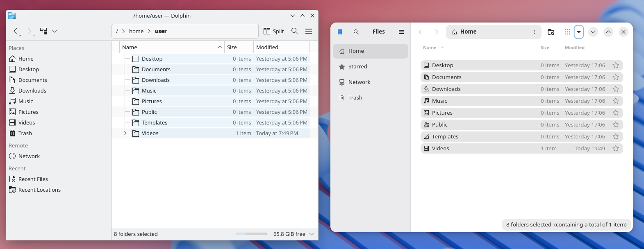644x249 pixels.
Task: Sort by Modified header in Files
Action: pyautogui.click(x=575, y=48)
